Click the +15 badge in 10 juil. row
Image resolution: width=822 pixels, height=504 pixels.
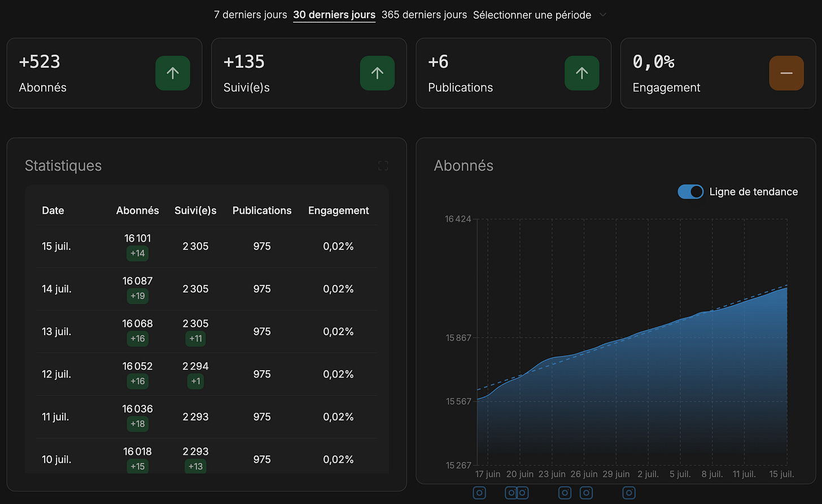[x=138, y=466]
